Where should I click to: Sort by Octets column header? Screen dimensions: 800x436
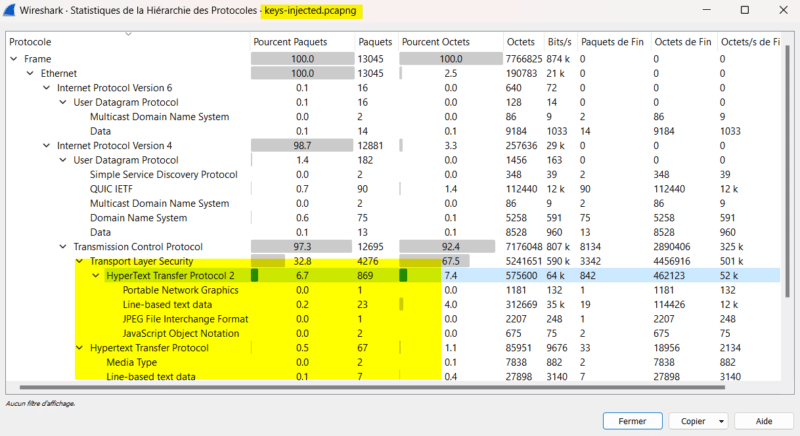pyautogui.click(x=523, y=42)
